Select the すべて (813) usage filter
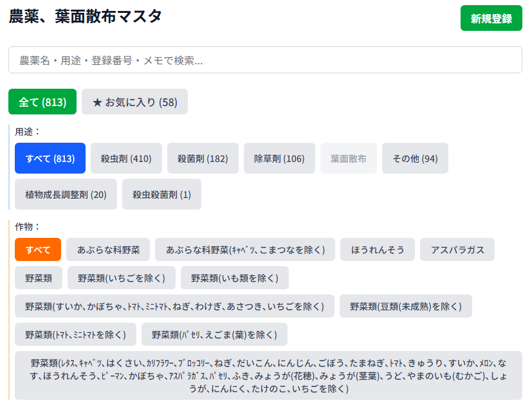Image resolution: width=532 pixels, height=405 pixels. pos(50,158)
